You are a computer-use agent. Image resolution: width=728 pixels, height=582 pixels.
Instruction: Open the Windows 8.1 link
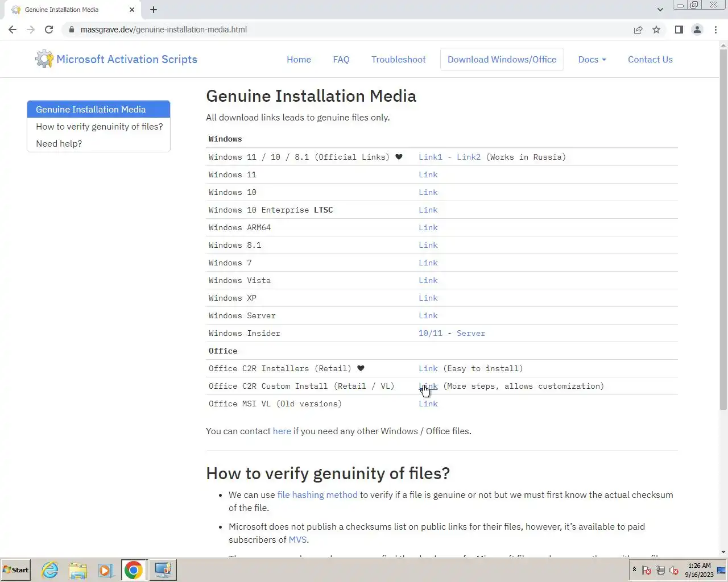[428, 245]
